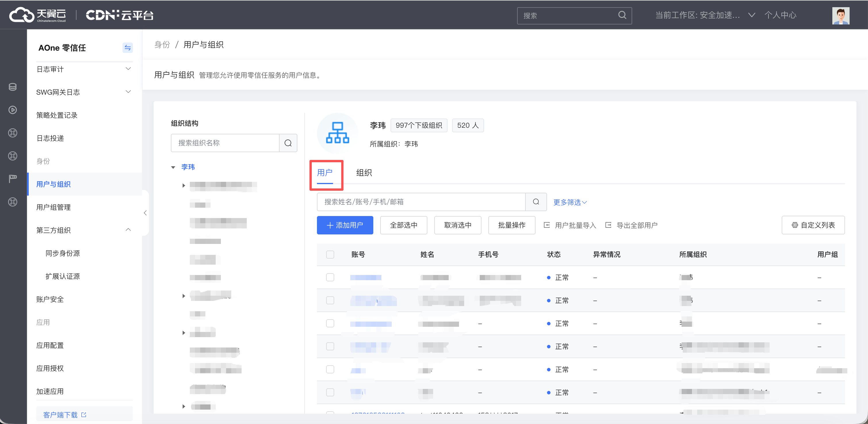Click the flag icon in left rail
Image resolution: width=868 pixels, height=424 pixels.
(x=13, y=178)
